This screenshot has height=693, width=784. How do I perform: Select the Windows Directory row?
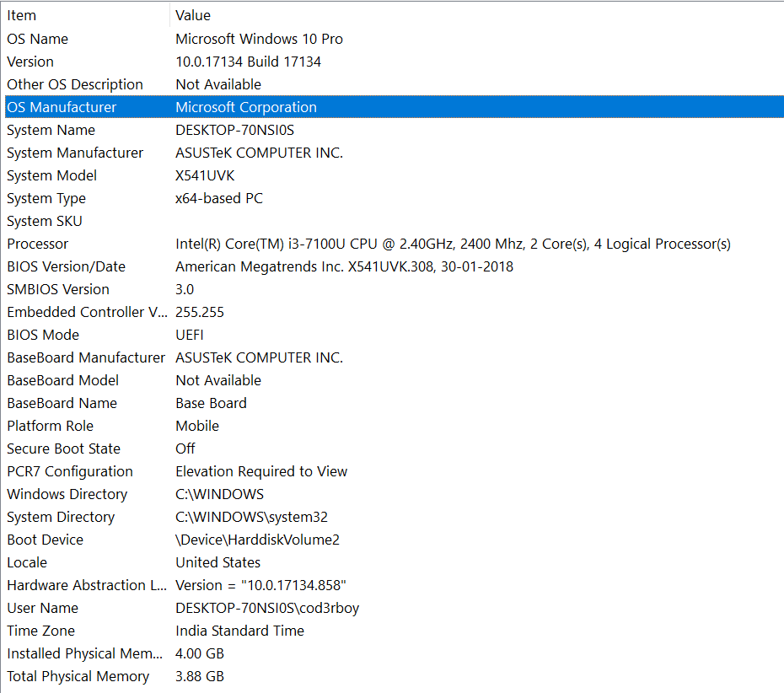tap(394, 494)
